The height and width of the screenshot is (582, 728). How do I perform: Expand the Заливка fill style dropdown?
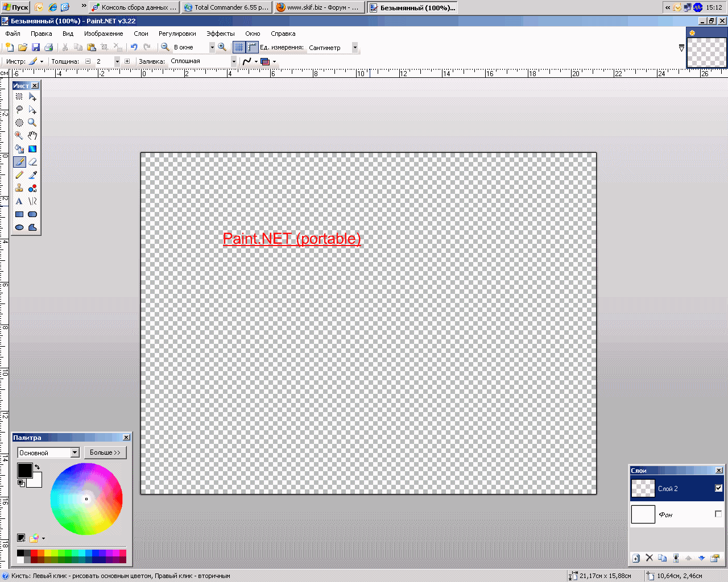coord(233,61)
